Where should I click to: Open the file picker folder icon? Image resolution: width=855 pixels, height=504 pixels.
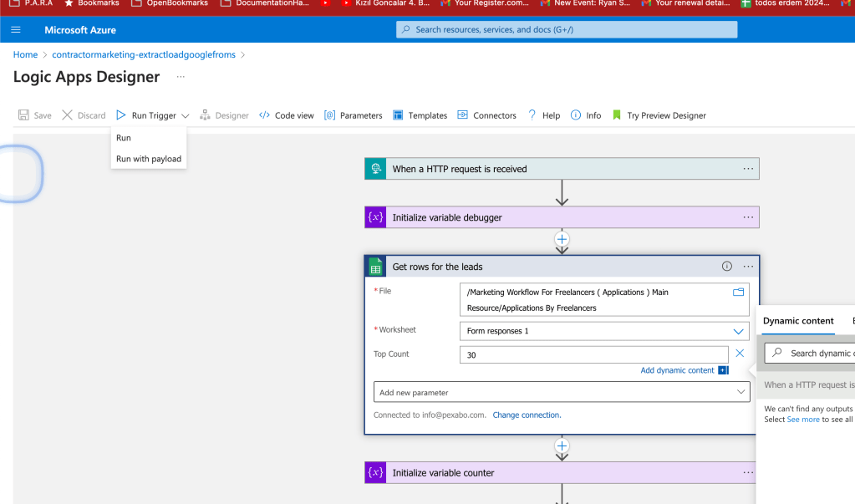738,292
